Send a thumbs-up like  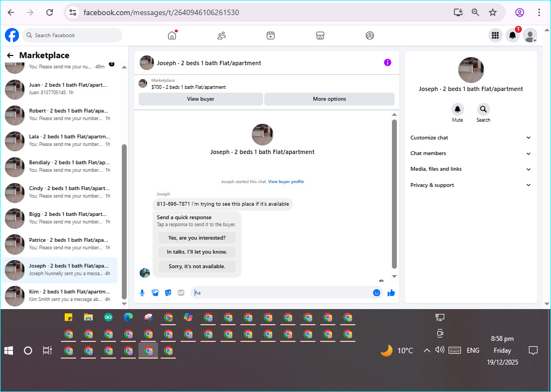(391, 293)
